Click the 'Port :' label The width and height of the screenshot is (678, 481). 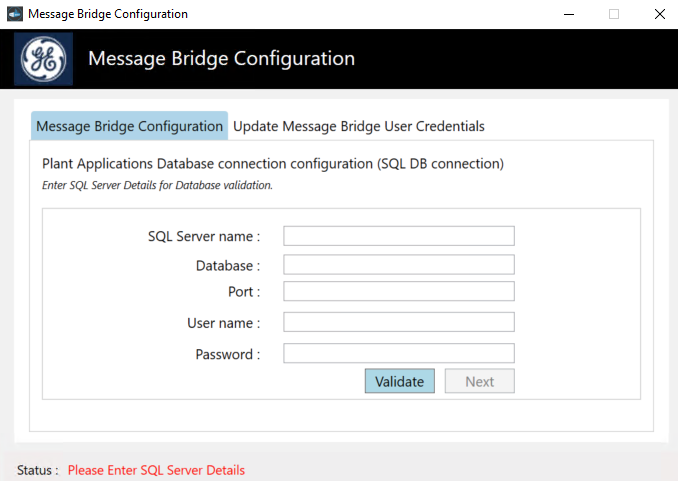[x=244, y=292]
